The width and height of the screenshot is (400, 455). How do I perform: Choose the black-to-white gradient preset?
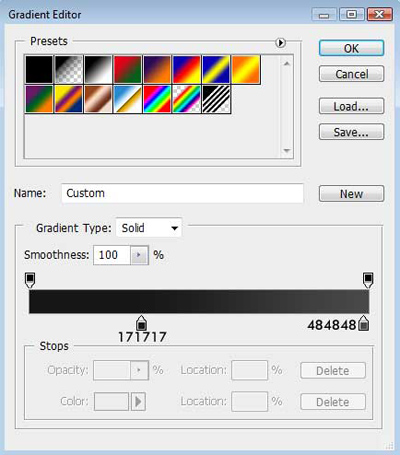98,69
